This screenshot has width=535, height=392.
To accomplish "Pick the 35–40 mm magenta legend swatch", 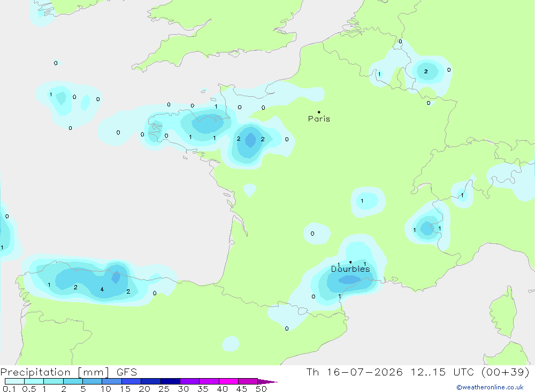I will point(209,381).
